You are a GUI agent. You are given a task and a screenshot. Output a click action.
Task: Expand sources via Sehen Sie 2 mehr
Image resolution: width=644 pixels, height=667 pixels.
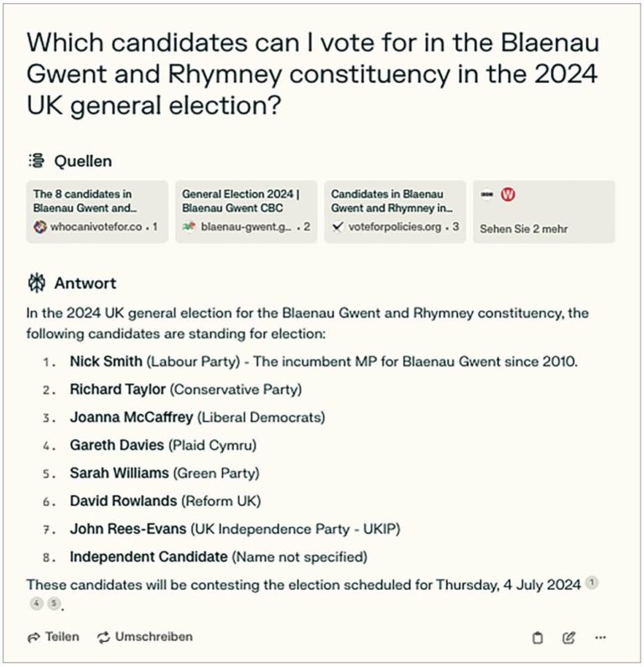point(544,211)
